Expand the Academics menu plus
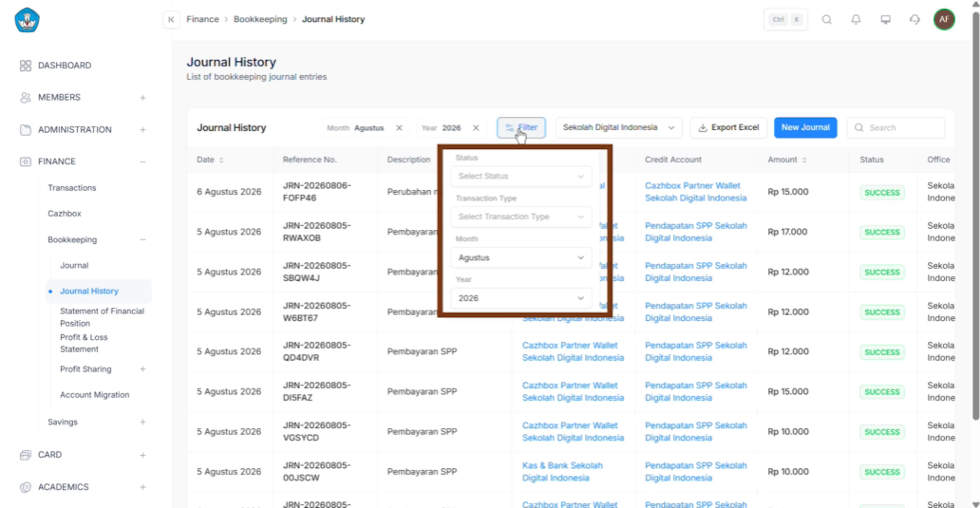 (x=143, y=488)
